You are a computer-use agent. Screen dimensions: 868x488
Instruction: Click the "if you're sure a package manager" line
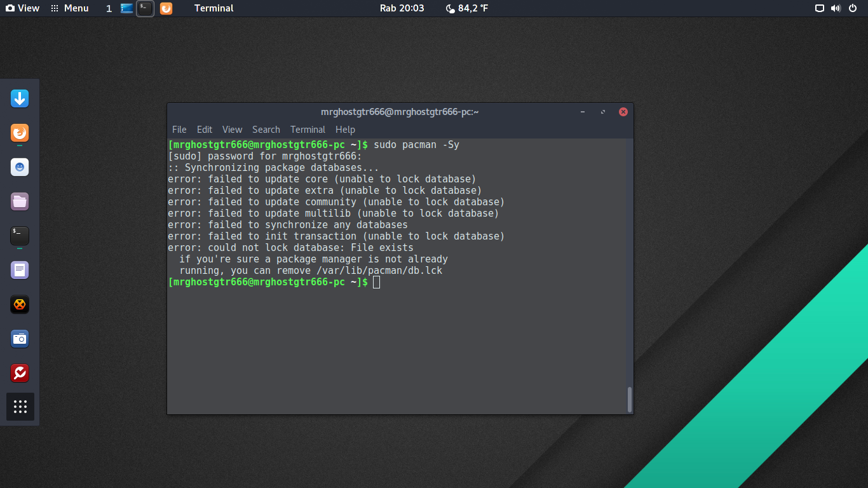pos(313,259)
